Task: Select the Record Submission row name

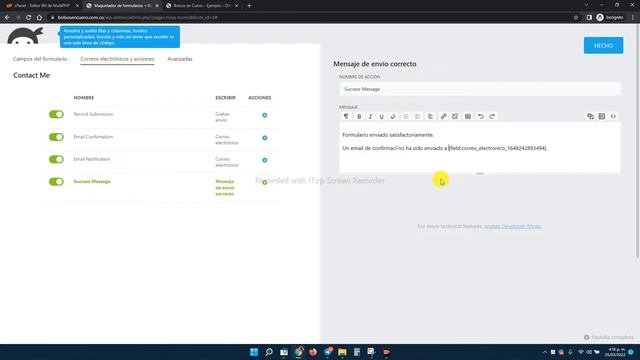Action: tap(93, 114)
